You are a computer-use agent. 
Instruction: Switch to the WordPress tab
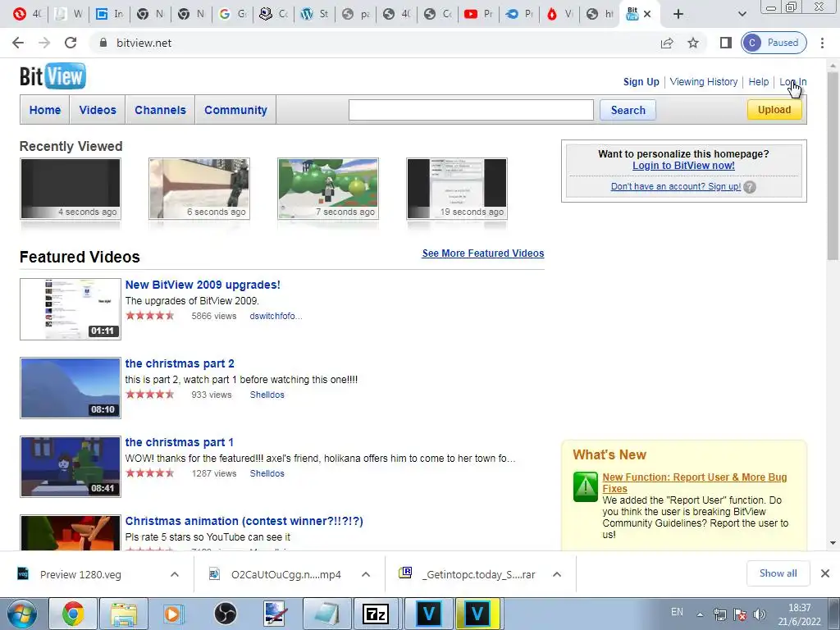314,14
